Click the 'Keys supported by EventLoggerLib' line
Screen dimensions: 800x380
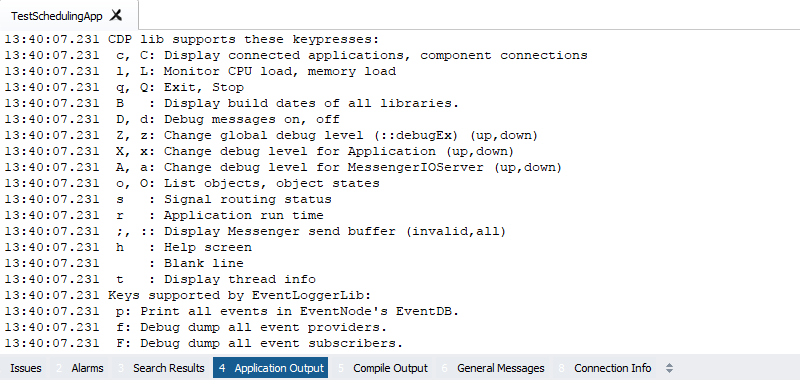pyautogui.click(x=188, y=295)
